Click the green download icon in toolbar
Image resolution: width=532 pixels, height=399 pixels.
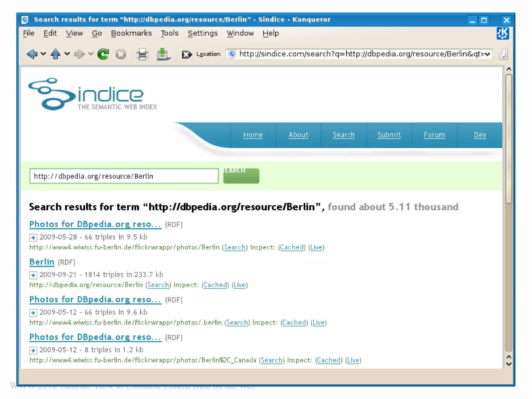tap(163, 54)
